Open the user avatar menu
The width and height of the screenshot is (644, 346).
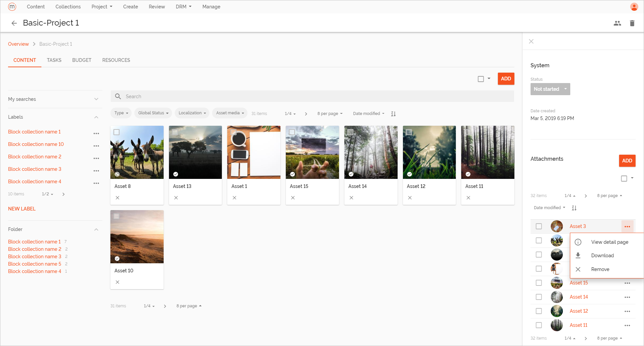tap(634, 6)
